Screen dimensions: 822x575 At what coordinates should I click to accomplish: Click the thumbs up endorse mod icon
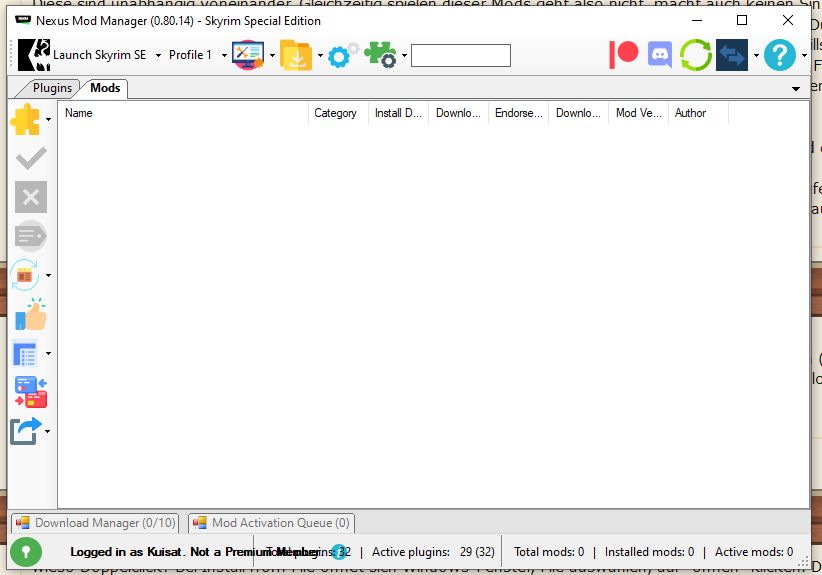30,314
